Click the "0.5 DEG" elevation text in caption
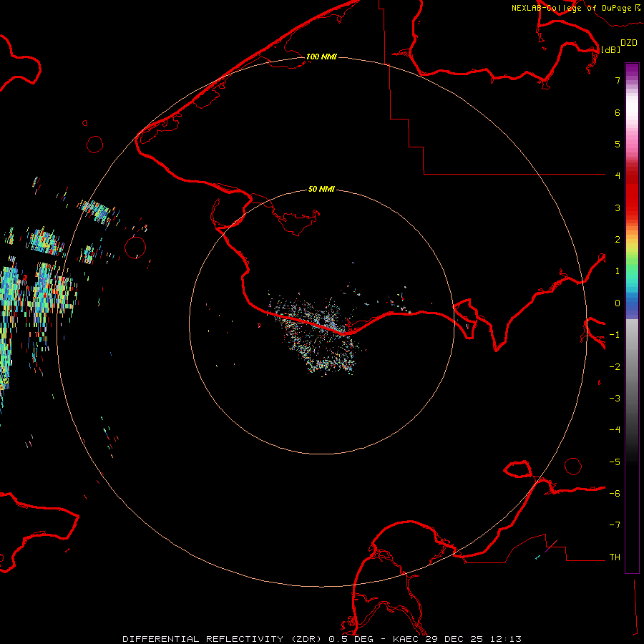This screenshot has height=644, width=644. [x=351, y=639]
